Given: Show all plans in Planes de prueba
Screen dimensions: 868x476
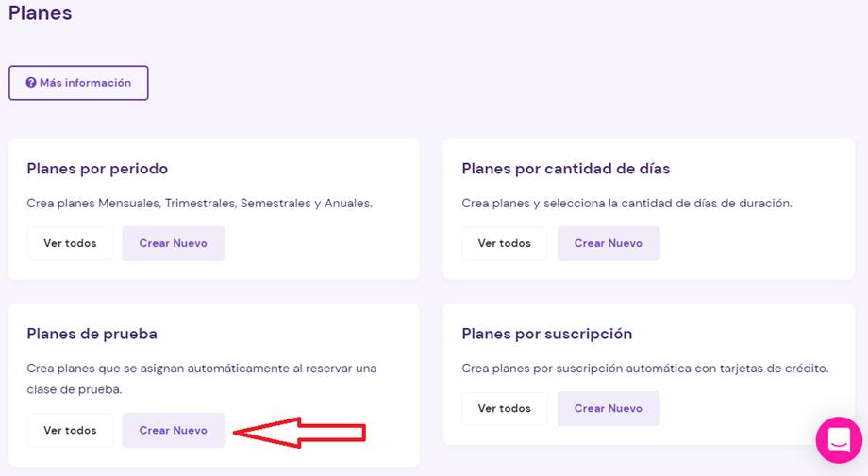Looking at the screenshot, I should [x=71, y=430].
